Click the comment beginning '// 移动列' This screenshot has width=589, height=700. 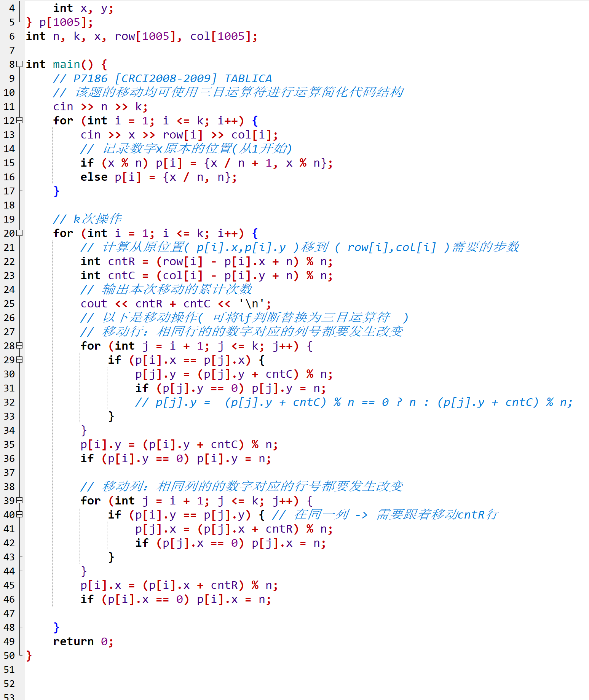(x=242, y=487)
